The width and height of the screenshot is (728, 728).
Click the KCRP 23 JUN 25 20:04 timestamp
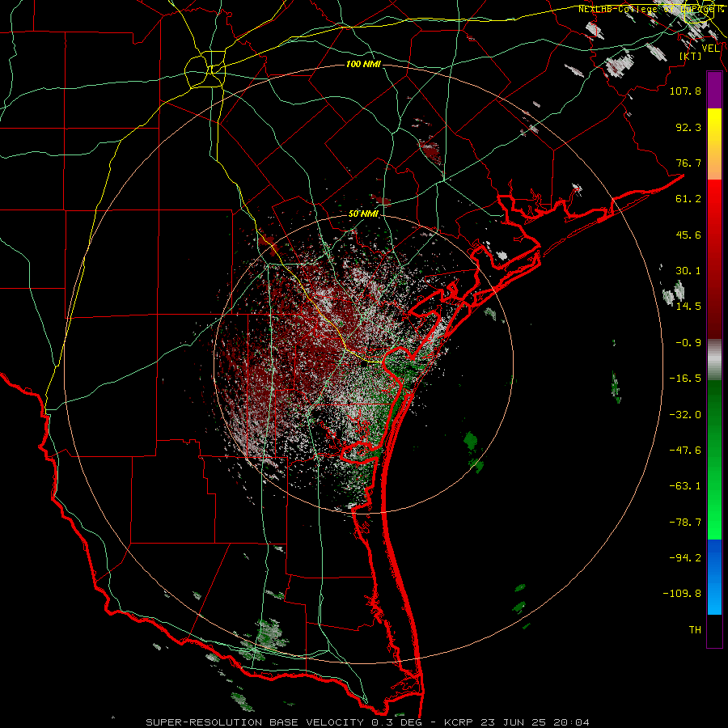pos(517,722)
